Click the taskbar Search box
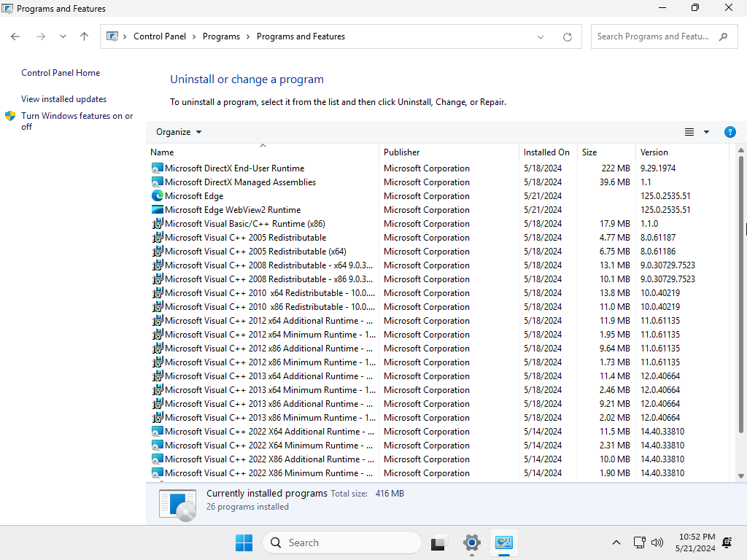Viewport: 747px width, 560px height. point(342,542)
